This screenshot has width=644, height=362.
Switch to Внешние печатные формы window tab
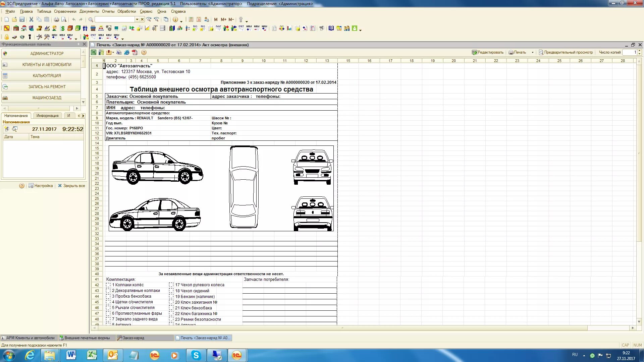click(x=87, y=338)
